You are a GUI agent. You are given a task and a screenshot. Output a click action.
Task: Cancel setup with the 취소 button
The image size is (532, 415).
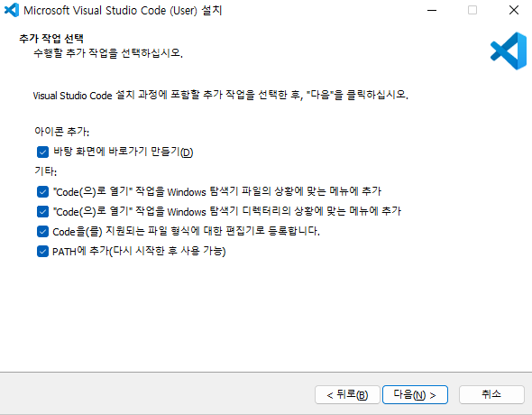click(x=491, y=394)
